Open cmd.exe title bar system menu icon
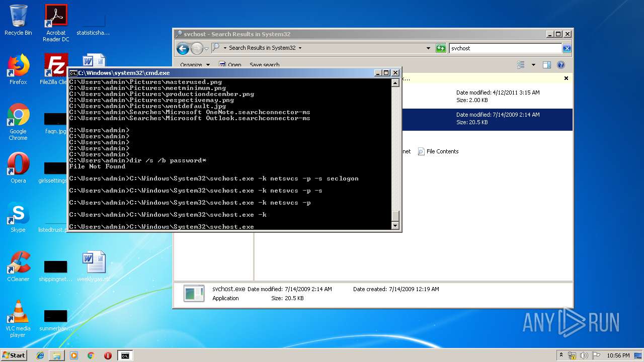The height and width of the screenshot is (362, 644). (x=73, y=73)
